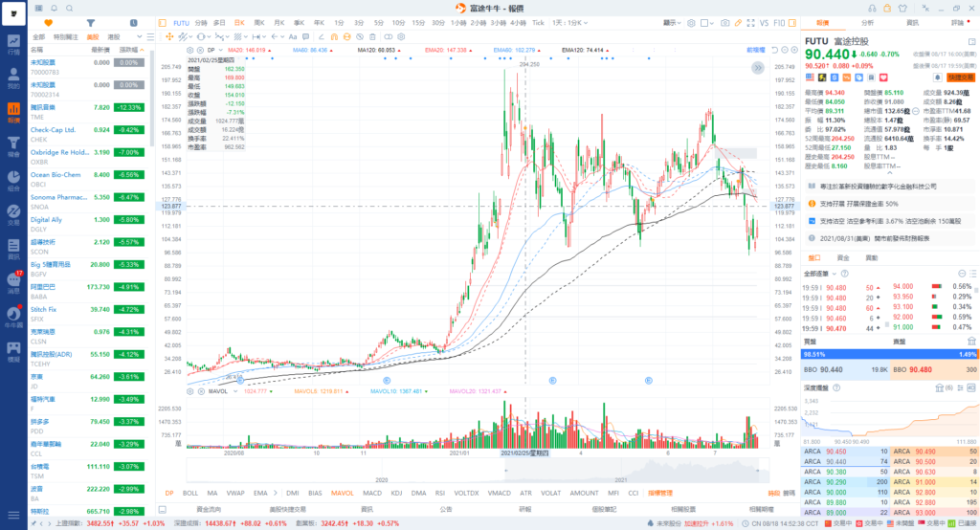The height and width of the screenshot is (530, 980).
Task: Open the clock recent history icon
Action: (133, 23)
